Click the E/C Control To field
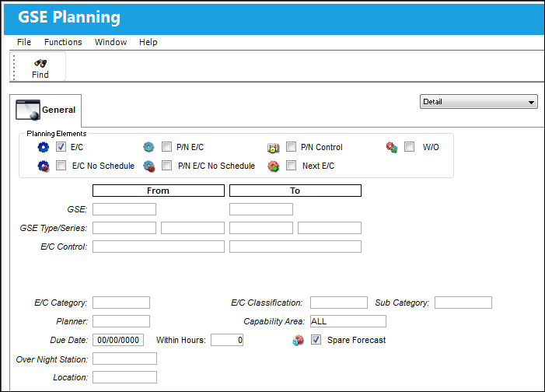 [295, 247]
